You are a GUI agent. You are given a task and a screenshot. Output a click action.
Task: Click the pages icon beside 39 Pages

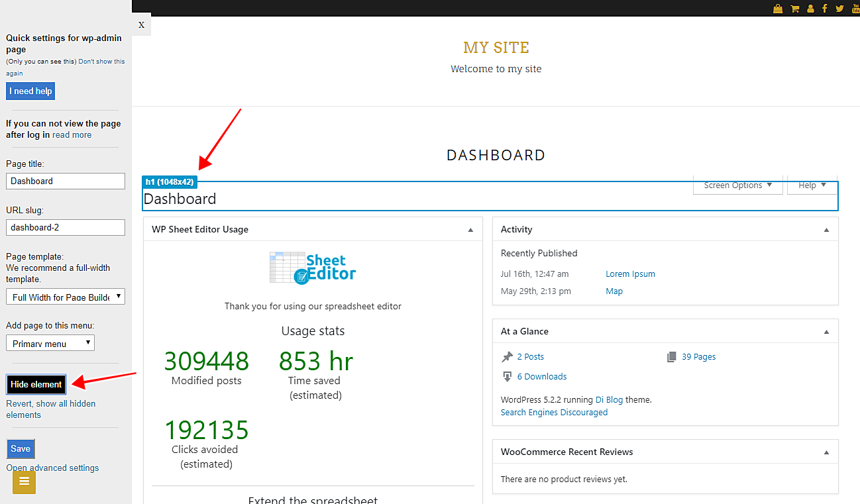[671, 357]
